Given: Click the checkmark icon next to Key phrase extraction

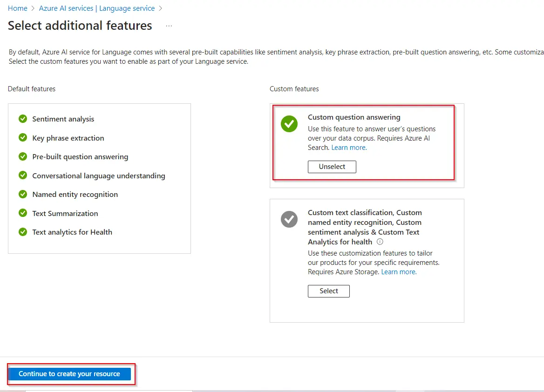Looking at the screenshot, I should point(22,138).
